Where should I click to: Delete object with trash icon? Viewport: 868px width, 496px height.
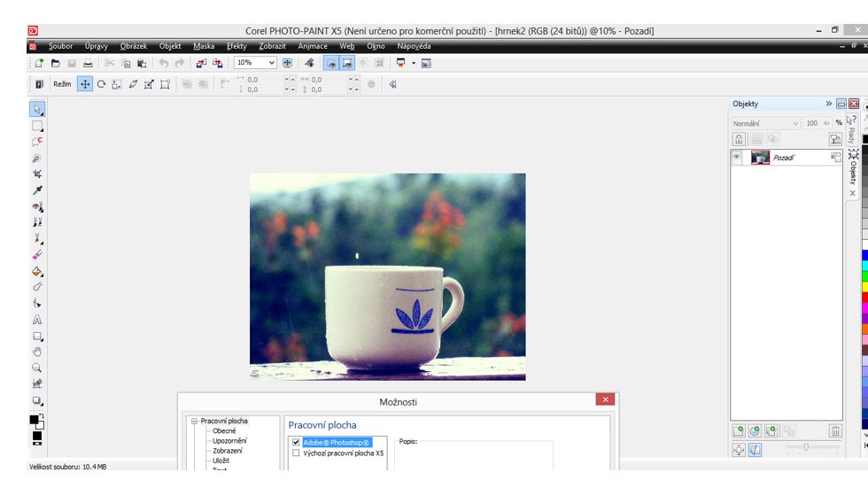tap(834, 431)
